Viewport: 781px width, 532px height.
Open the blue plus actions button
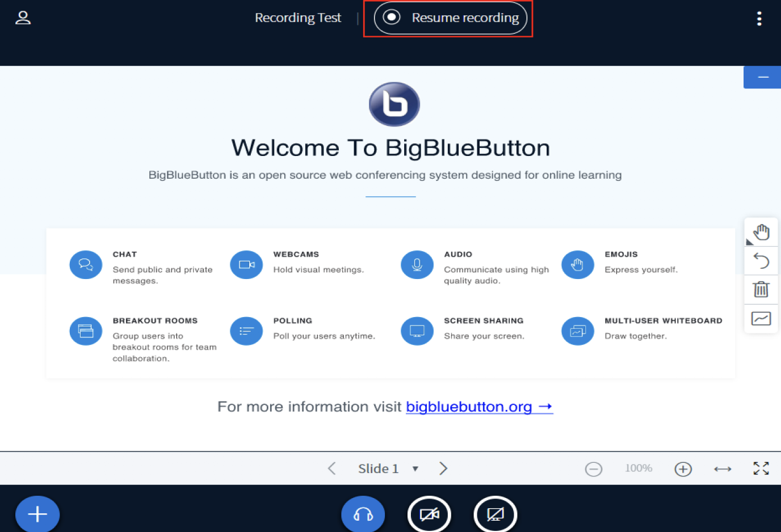[37, 514]
